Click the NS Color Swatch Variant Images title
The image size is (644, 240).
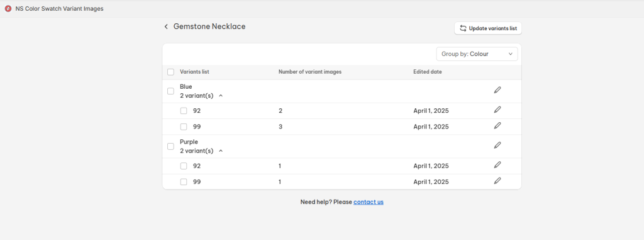[60, 9]
